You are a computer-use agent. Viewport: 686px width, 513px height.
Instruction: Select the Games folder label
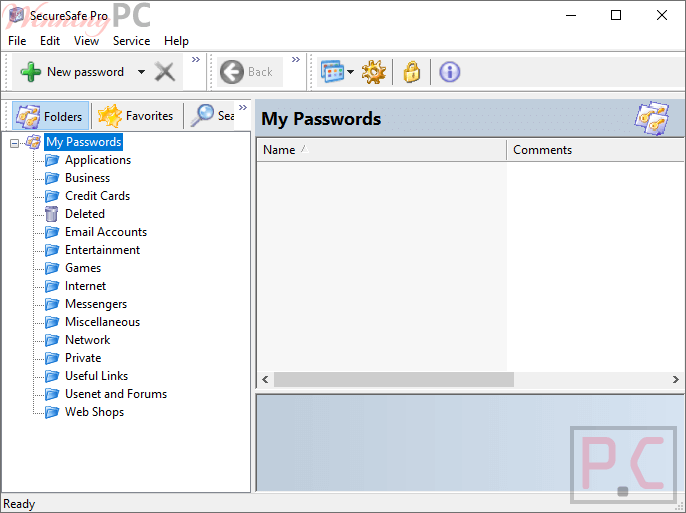click(x=83, y=268)
